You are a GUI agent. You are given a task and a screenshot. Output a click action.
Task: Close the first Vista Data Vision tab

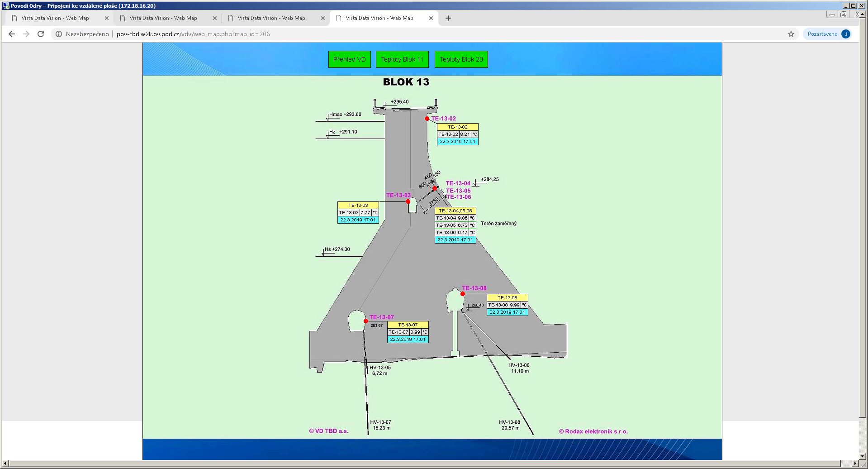coord(107,18)
